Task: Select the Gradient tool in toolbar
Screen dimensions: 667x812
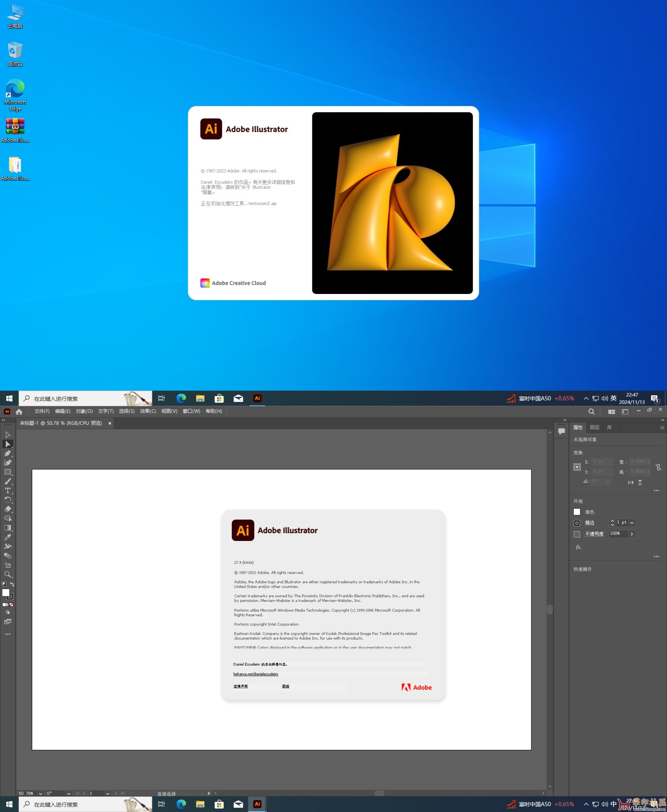Action: [x=8, y=528]
